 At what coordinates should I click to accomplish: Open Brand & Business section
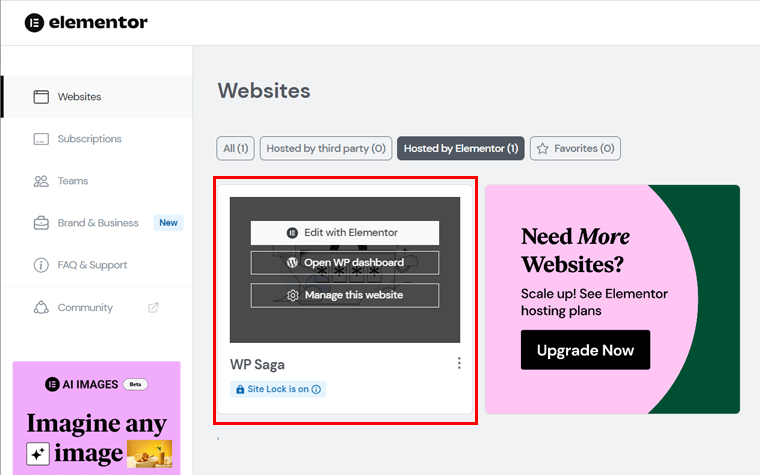pyautogui.click(x=97, y=223)
